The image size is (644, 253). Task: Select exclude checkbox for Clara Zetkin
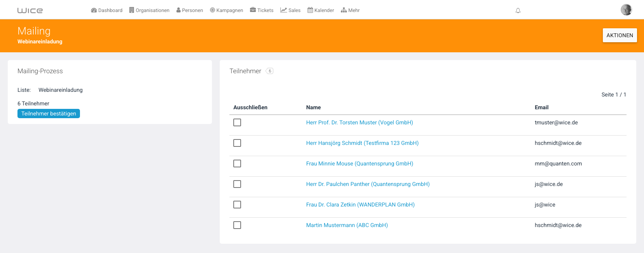(237, 205)
